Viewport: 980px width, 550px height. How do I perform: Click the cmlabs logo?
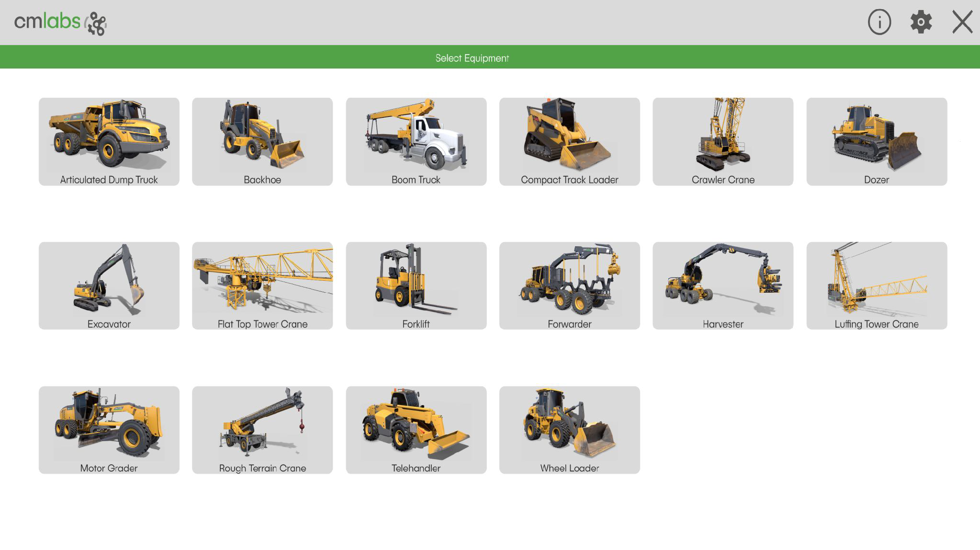pyautogui.click(x=60, y=23)
